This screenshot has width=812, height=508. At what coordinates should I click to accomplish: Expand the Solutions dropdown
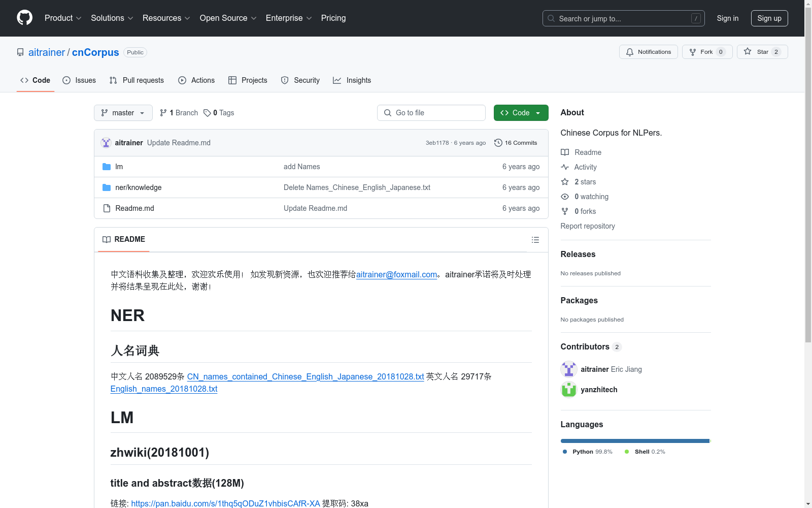click(x=112, y=18)
